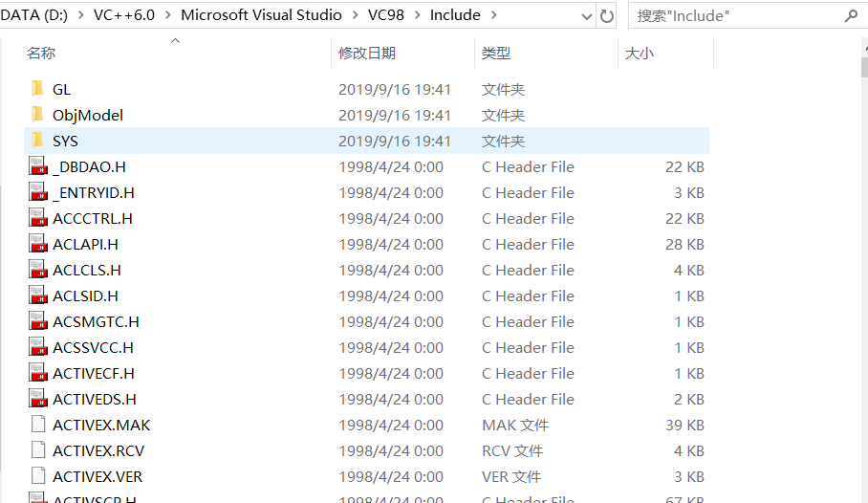Click the _DBDAO.H header file icon
Viewport: 868px width, 503px height.
coord(37,166)
